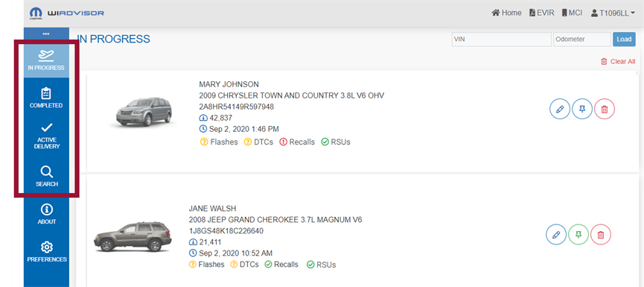Delete Mary Johnson's entry with trash icon

[604, 109]
